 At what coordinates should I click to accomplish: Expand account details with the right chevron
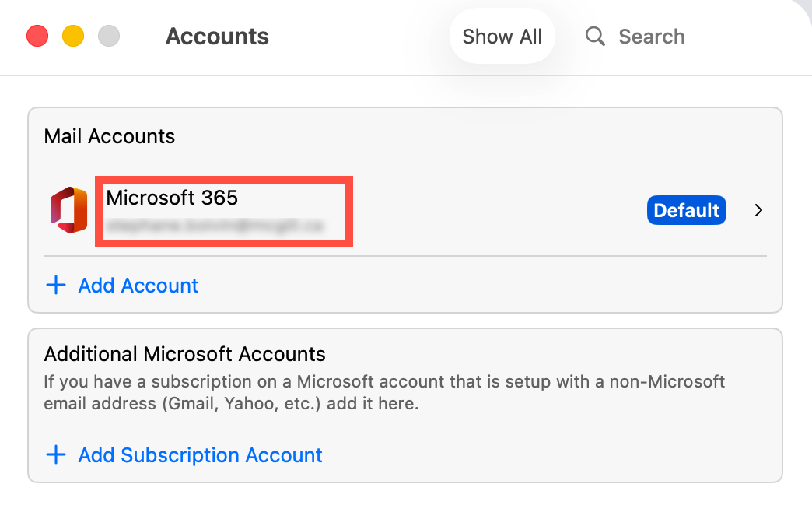pyautogui.click(x=758, y=210)
